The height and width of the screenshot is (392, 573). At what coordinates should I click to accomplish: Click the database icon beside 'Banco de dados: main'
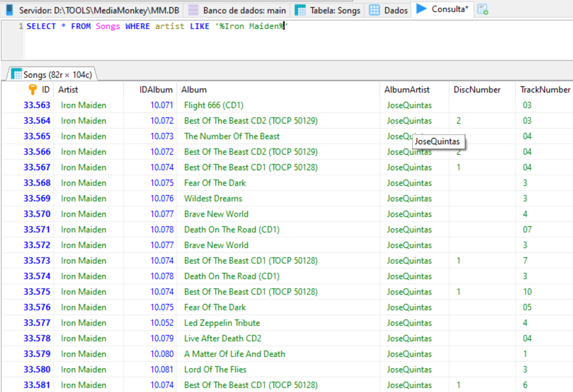click(193, 10)
